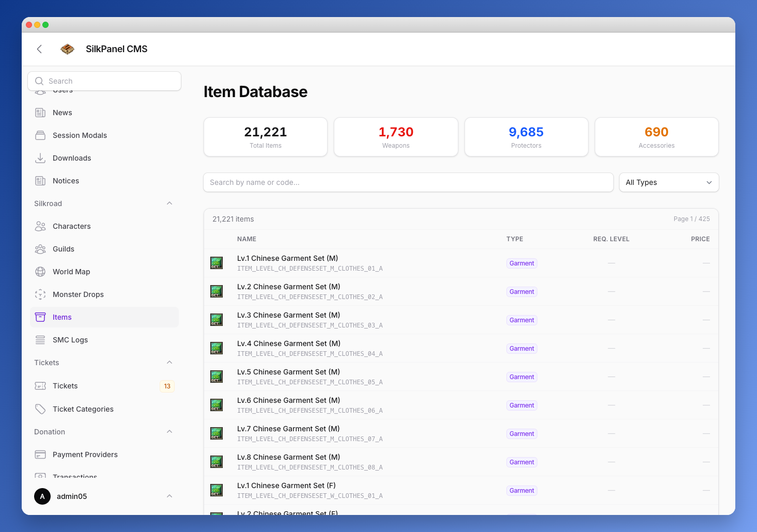Image resolution: width=757 pixels, height=532 pixels.
Task: Open the All Types filter dropdown
Action: pyautogui.click(x=669, y=182)
